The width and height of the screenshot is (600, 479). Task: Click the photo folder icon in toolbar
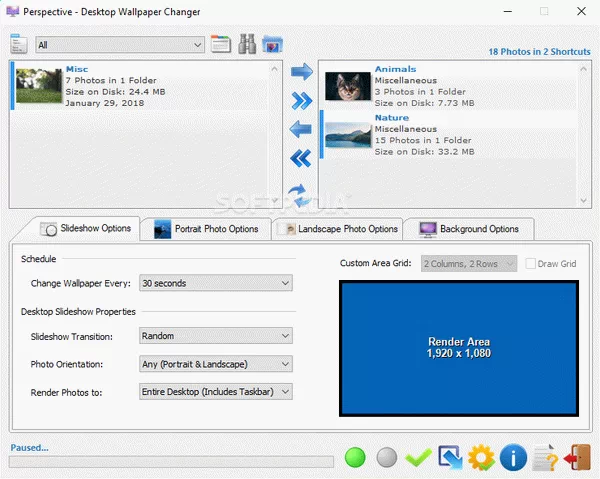[272, 44]
